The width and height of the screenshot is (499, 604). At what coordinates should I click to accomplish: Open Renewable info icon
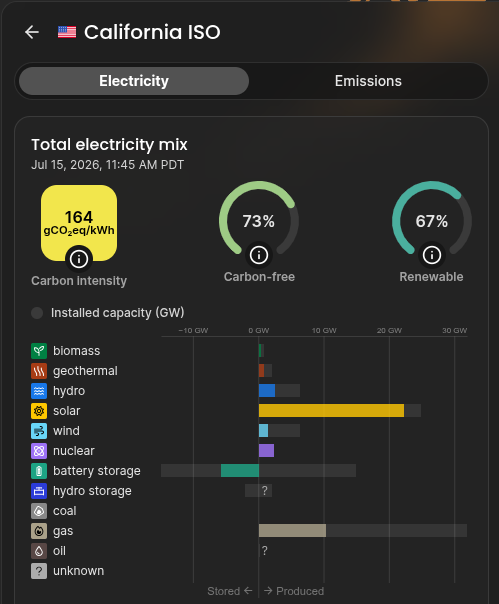pos(432,255)
